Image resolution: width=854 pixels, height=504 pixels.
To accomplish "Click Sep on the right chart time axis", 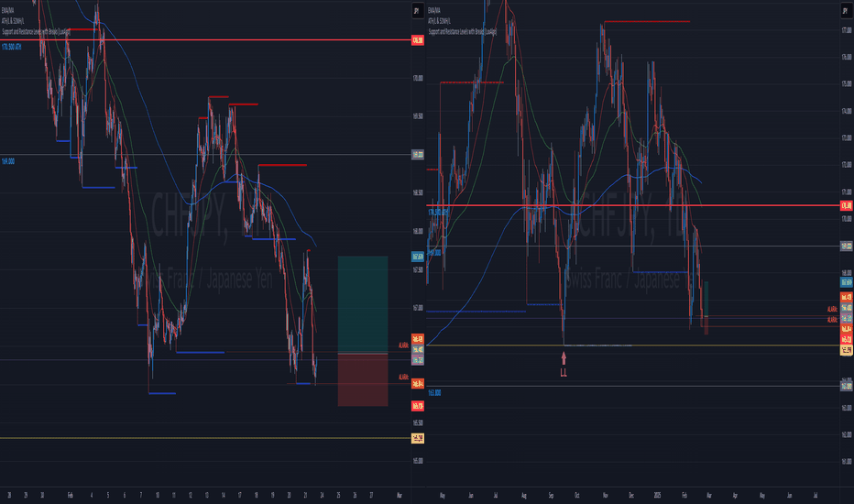I will 551,495.
